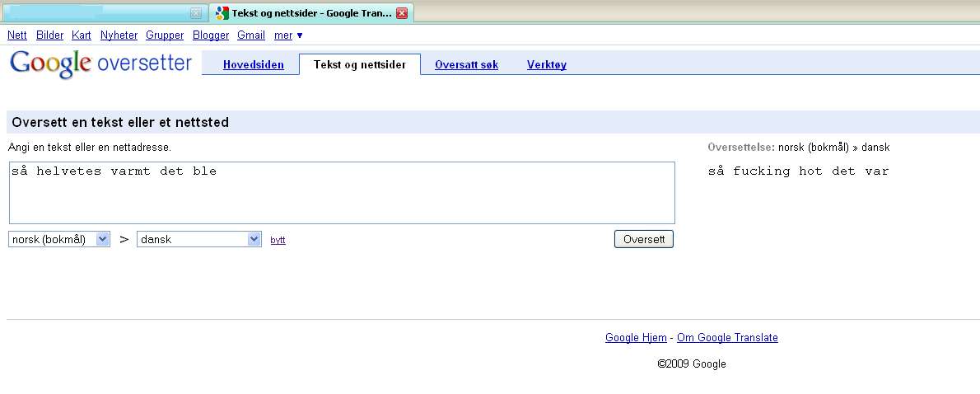Expand the 'mer' dropdown menu

[x=288, y=35]
